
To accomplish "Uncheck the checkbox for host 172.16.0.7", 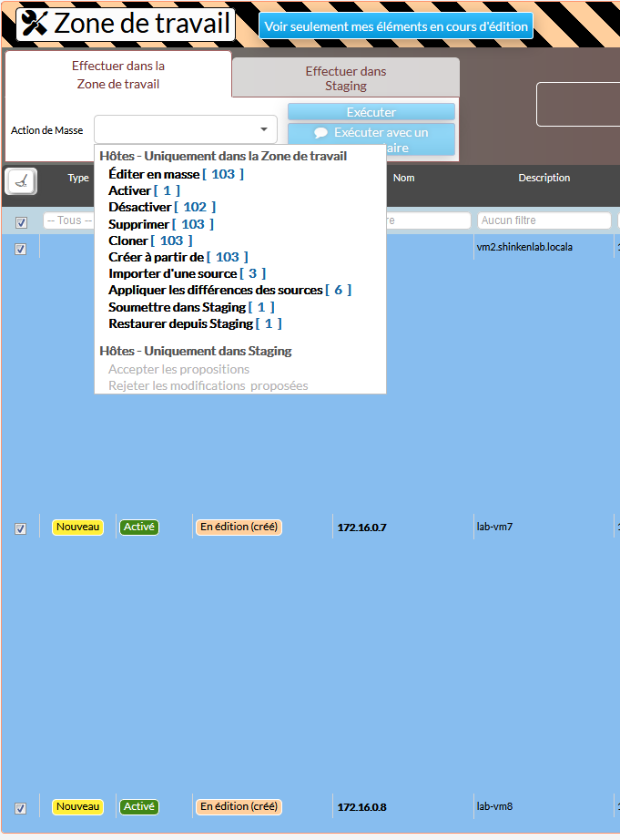I will coord(21,528).
